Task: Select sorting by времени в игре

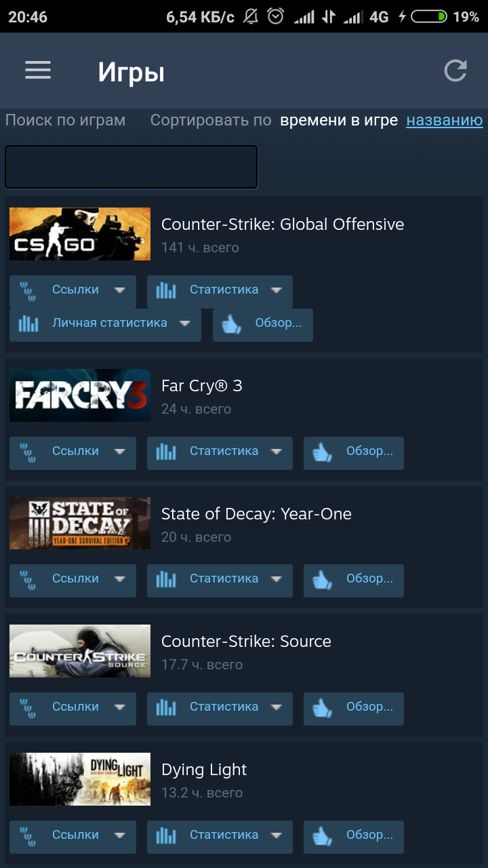Action: [x=339, y=121]
